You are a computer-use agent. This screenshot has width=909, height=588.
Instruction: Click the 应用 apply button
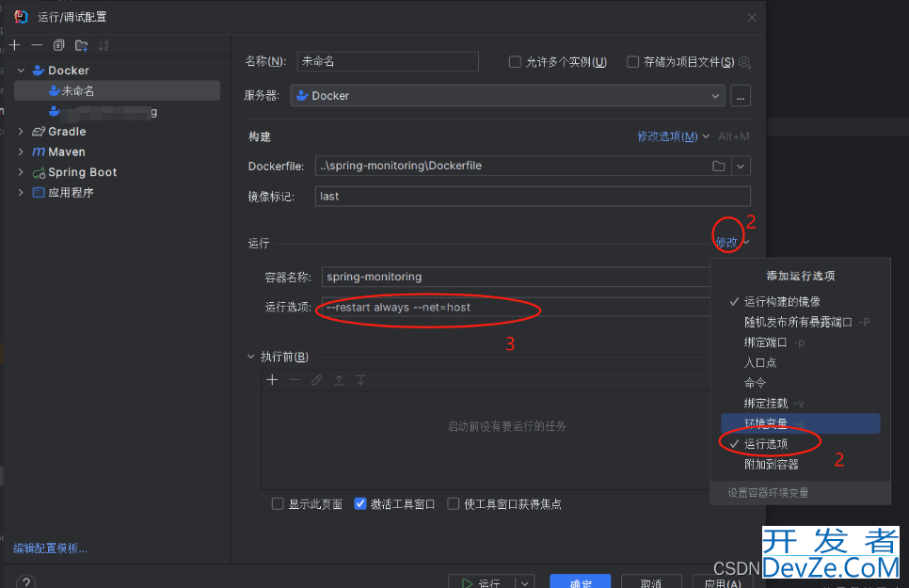723,582
